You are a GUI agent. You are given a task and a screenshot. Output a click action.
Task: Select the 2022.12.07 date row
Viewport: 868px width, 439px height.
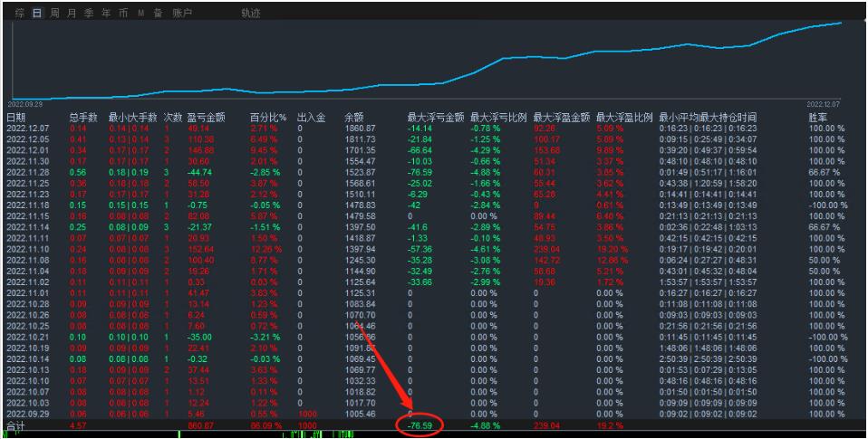tap(27, 129)
